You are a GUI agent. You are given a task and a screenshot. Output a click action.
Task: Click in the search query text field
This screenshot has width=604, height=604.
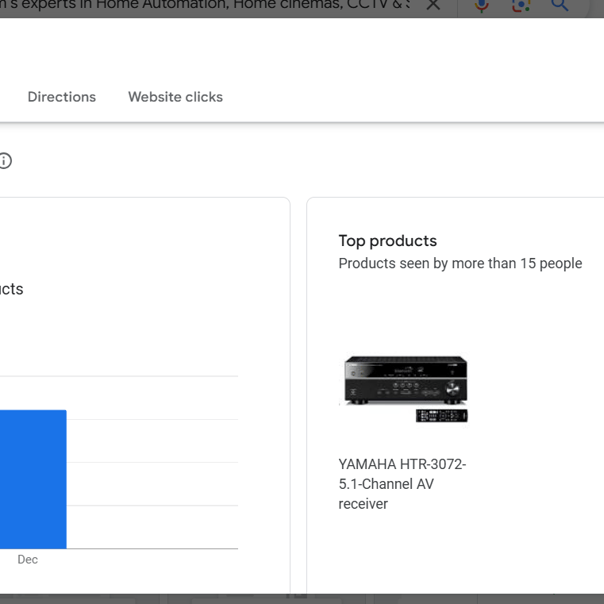click(204, 5)
